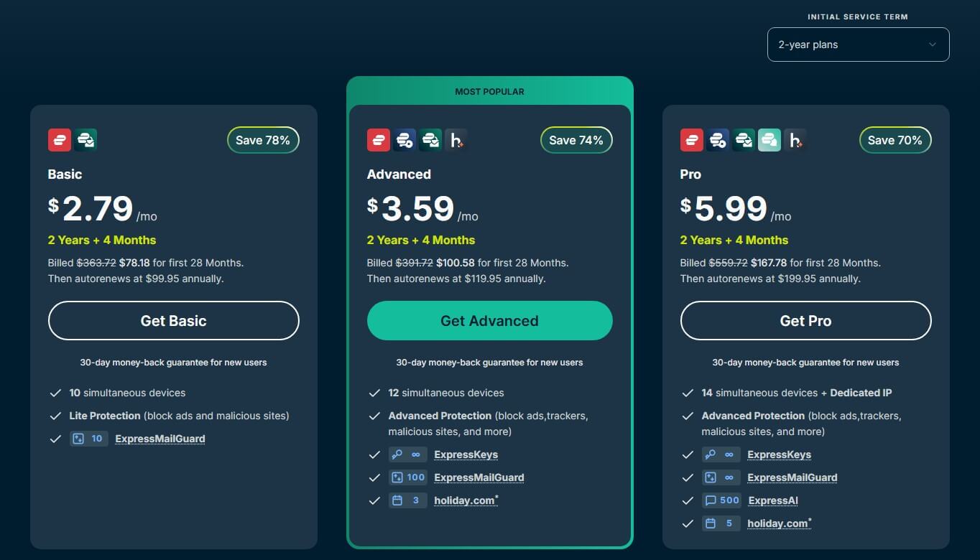Click the 'MOST POPULAR' banner label
980x560 pixels.
[489, 92]
